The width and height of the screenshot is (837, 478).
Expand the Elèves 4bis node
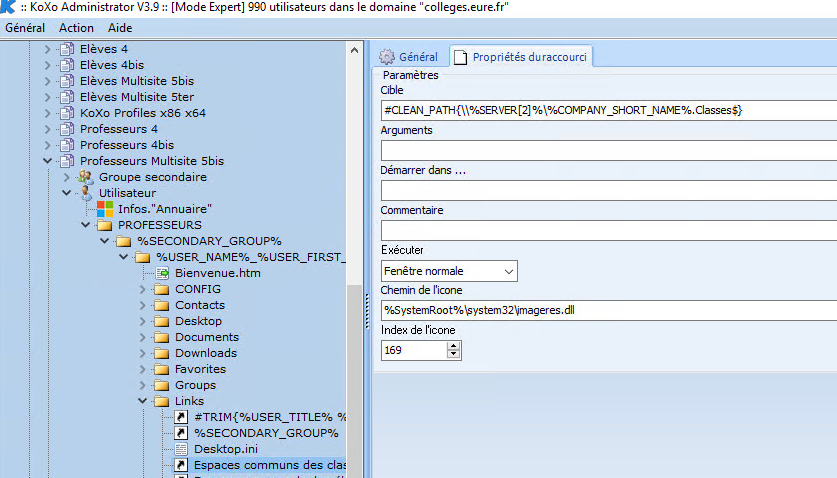[48, 65]
